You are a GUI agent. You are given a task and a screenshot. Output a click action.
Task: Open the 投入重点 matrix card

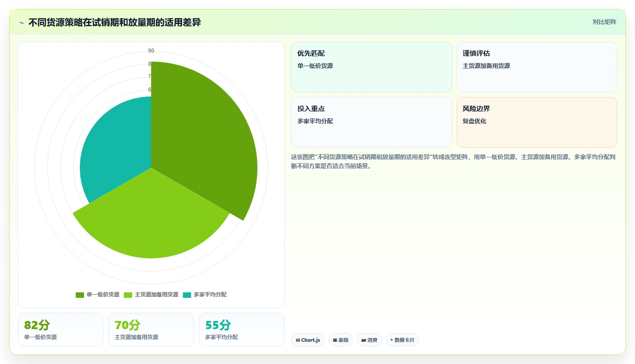point(371,122)
